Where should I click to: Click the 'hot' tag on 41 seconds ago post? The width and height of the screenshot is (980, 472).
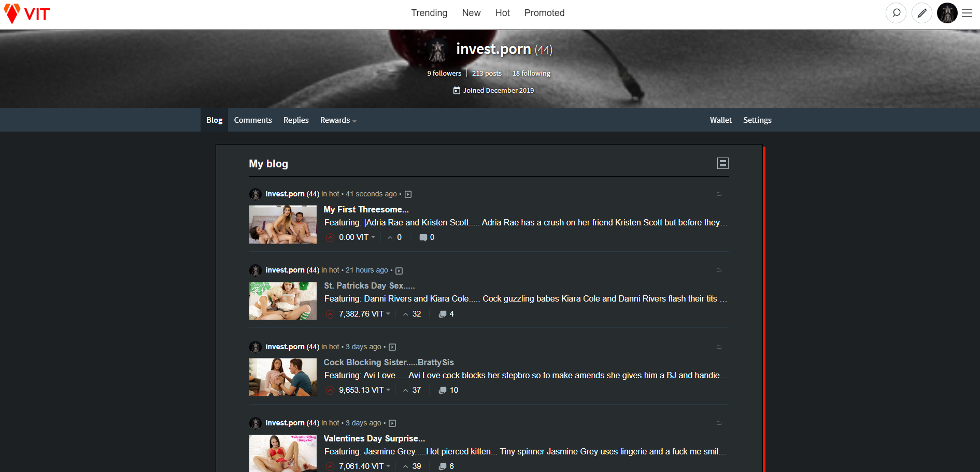click(334, 194)
